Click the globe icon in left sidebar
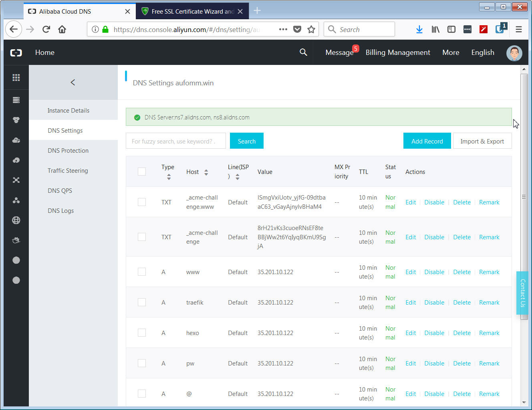532x410 pixels. coord(16,220)
